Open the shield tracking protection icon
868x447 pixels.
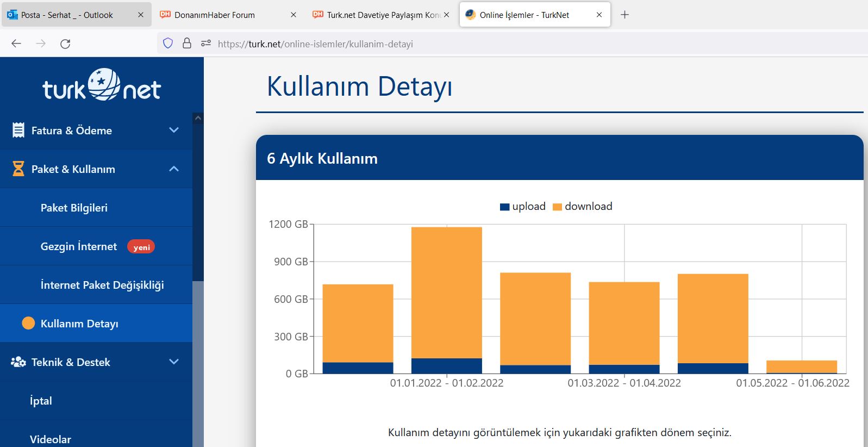168,43
